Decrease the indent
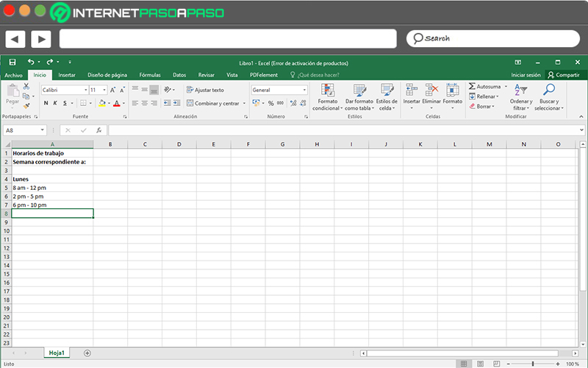Screen dimensions: 588x368 pos(168,103)
